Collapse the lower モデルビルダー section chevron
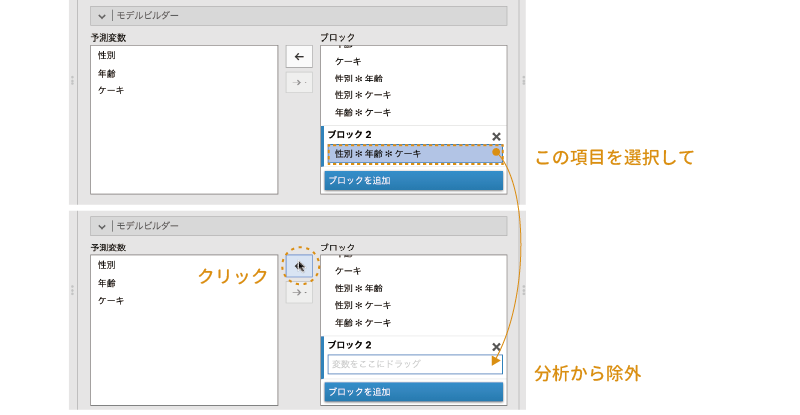 pos(102,226)
